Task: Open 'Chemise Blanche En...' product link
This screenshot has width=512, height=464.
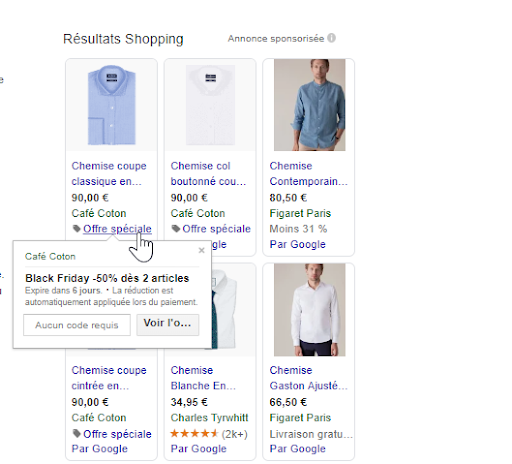Action: [203, 378]
